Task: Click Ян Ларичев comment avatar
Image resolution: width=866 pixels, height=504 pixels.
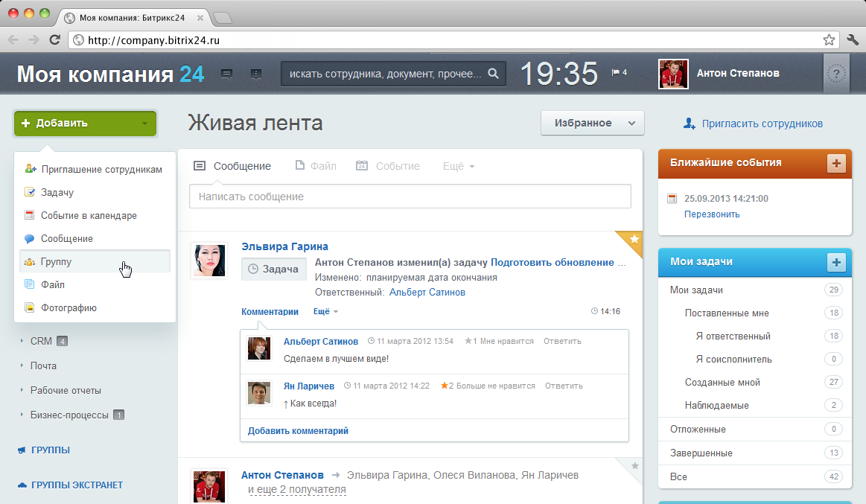Action: pos(259,393)
